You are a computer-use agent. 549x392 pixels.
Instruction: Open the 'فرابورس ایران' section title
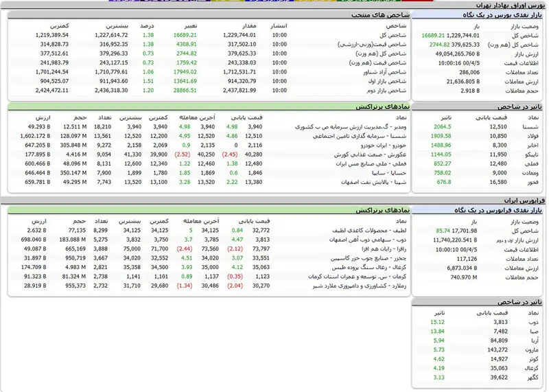click(524, 200)
